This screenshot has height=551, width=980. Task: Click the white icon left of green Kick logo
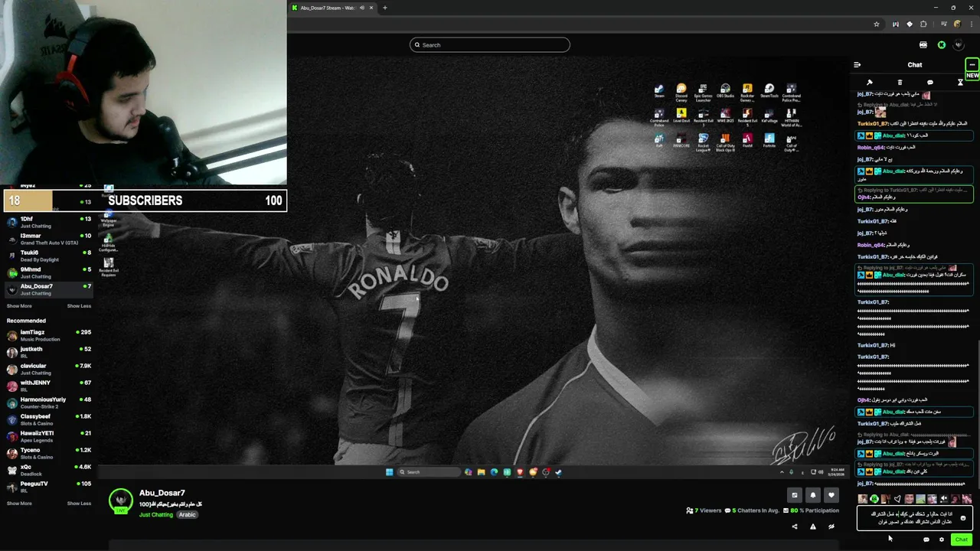coord(923,45)
